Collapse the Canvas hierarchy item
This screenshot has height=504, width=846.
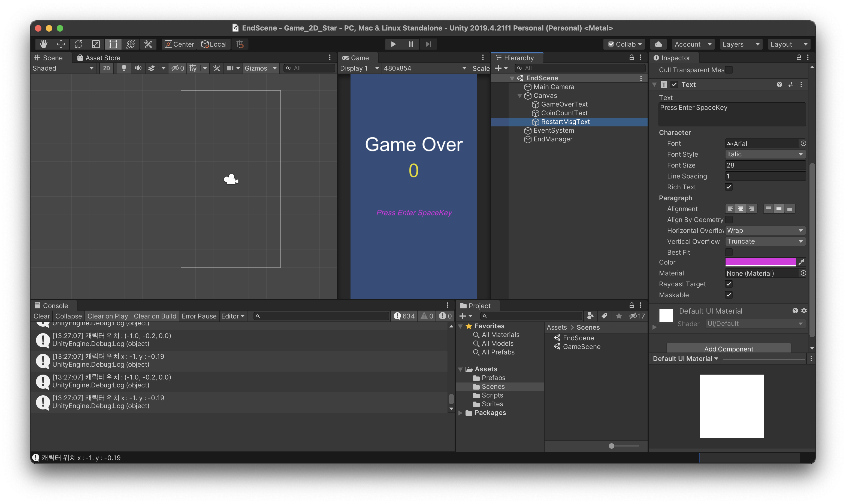519,96
